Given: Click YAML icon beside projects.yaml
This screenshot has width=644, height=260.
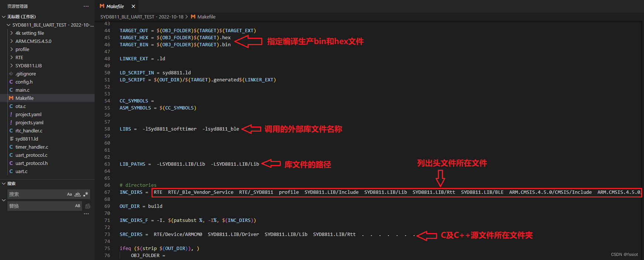Looking at the screenshot, I should pos(11,122).
